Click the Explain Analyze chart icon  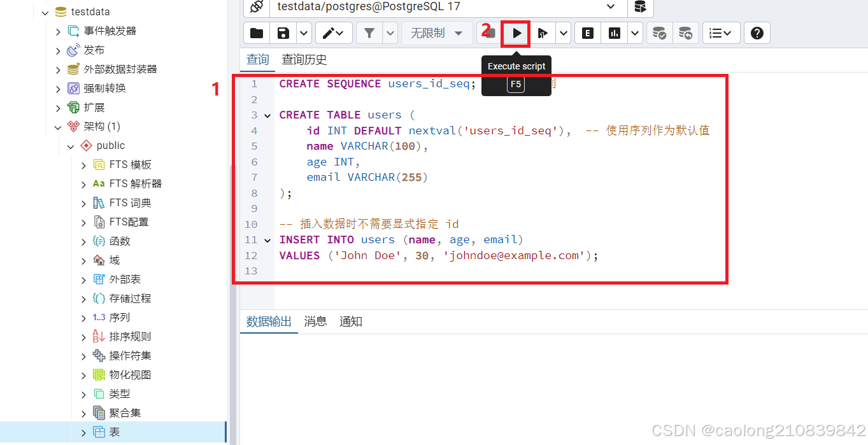[615, 33]
